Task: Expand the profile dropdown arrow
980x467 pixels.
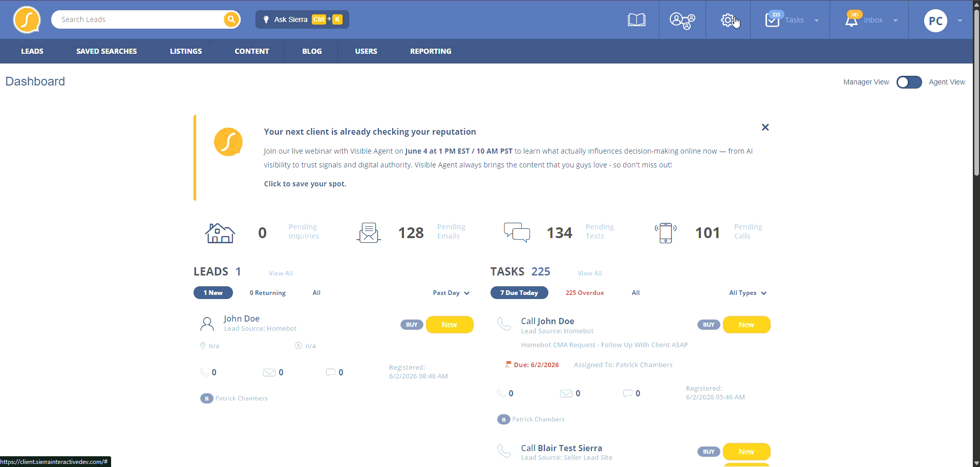Action: [x=960, y=21]
